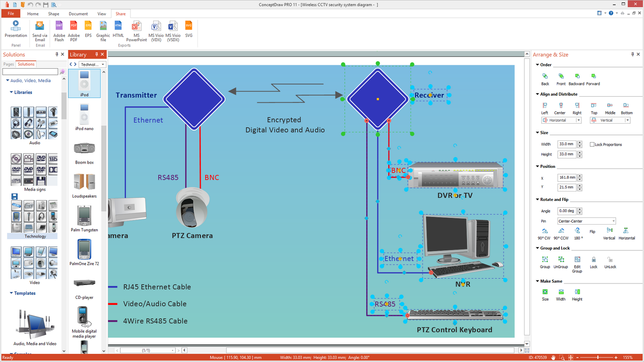This screenshot has width=644, height=362.
Task: Pin the Library panel
Action: coord(97,55)
